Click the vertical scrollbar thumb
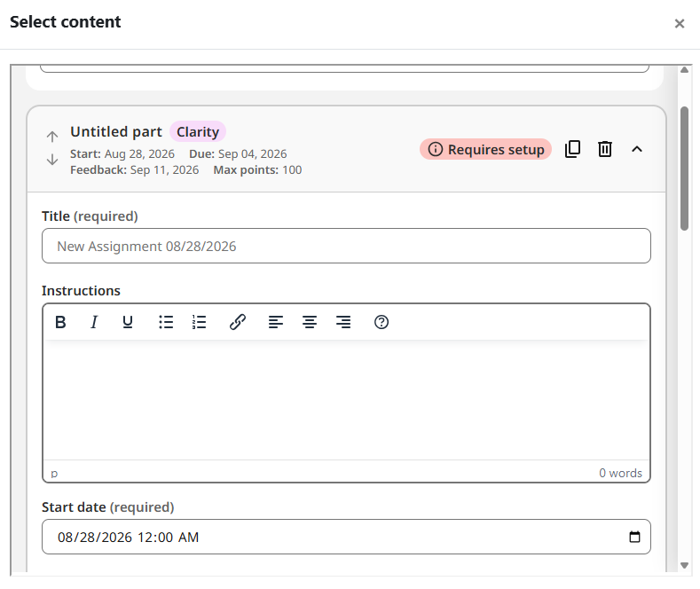The width and height of the screenshot is (700, 589). click(684, 169)
